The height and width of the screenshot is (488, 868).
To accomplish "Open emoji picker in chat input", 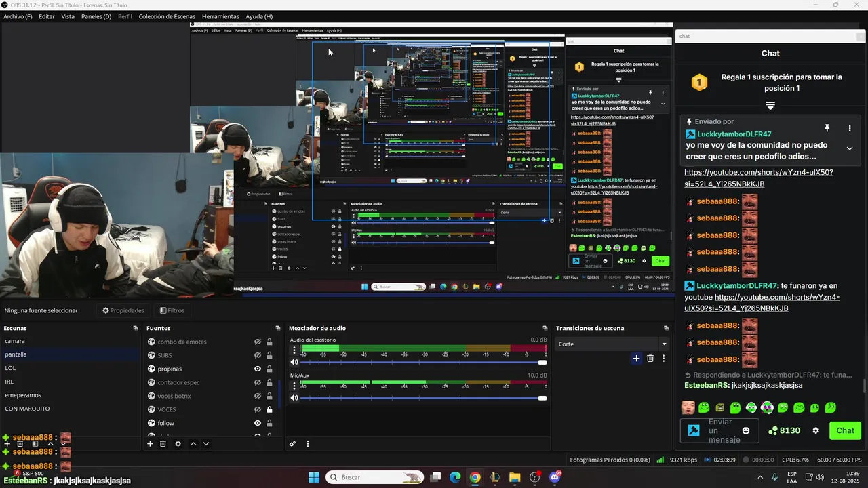I will (746, 430).
